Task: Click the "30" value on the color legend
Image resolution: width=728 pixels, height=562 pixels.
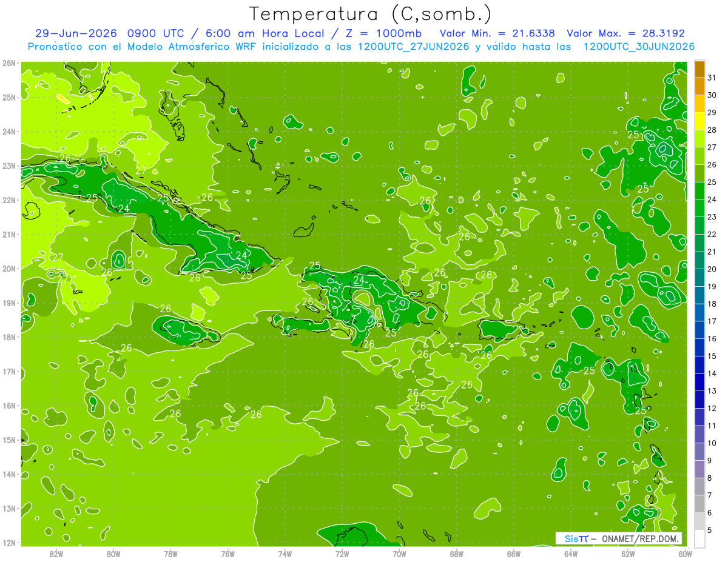Action: click(x=712, y=95)
